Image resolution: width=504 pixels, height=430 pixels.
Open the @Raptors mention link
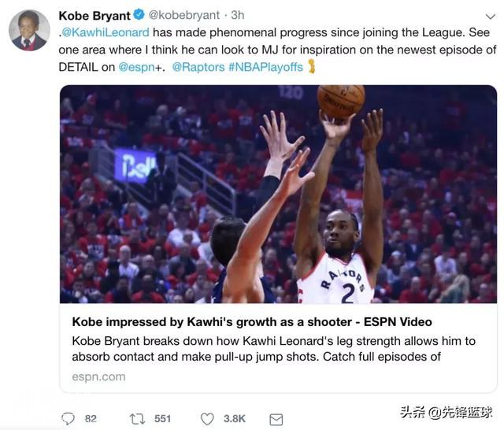click(x=198, y=67)
